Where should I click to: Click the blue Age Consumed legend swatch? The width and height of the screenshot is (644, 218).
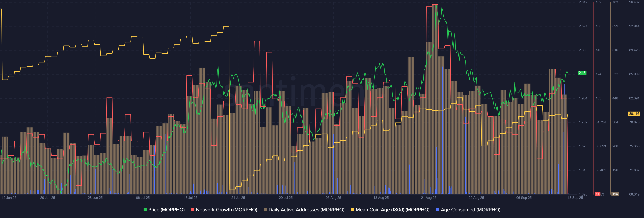point(438,210)
